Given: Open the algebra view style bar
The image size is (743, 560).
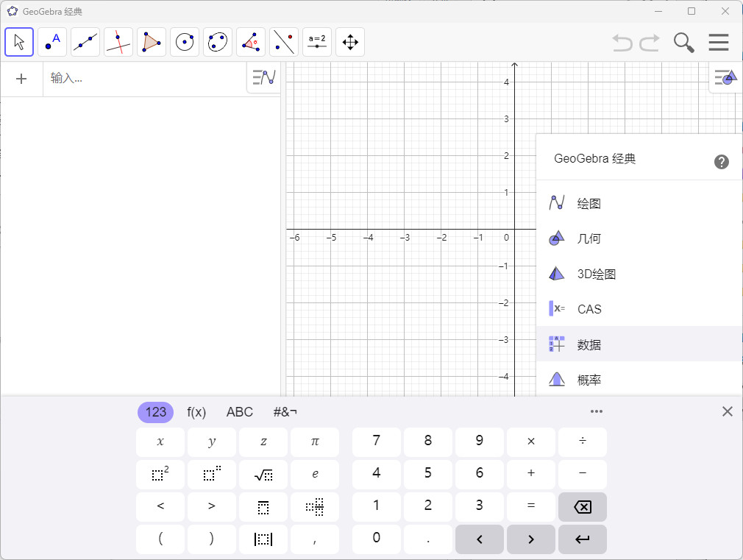Looking at the screenshot, I should (x=264, y=77).
